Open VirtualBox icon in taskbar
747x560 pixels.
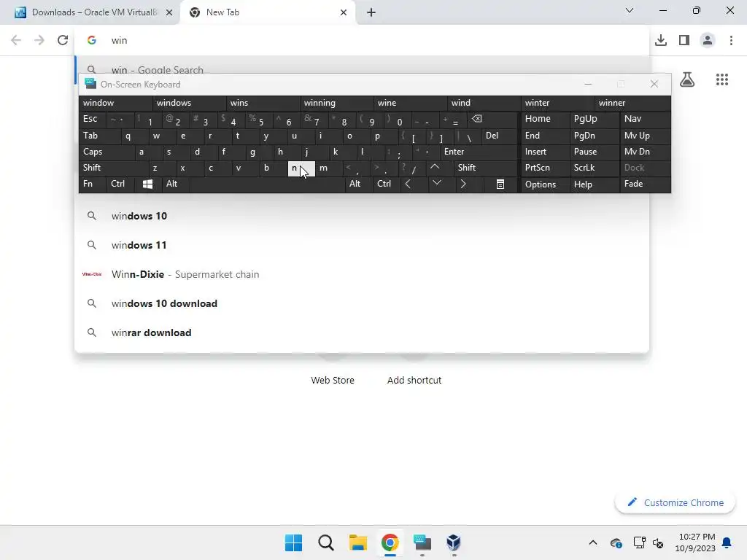[x=454, y=542]
